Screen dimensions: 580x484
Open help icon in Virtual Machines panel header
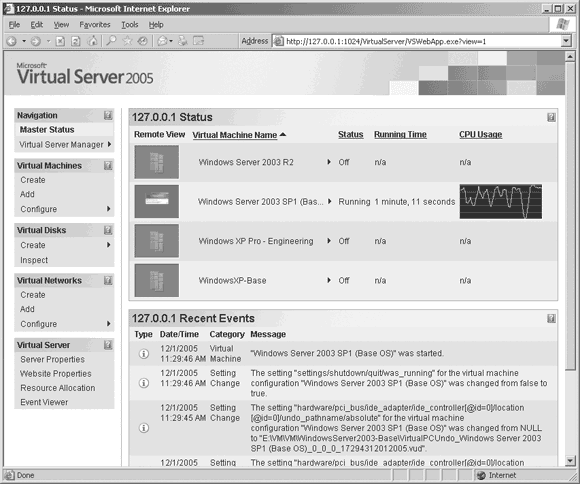coord(108,165)
